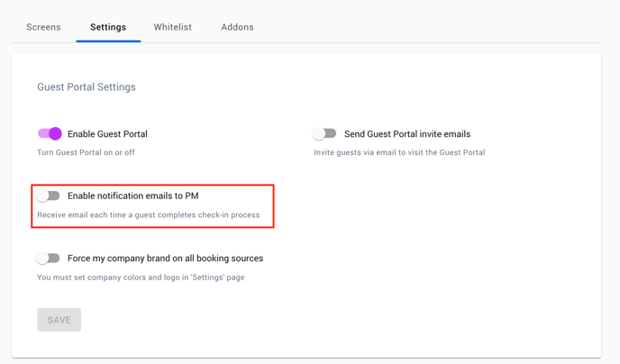Click the greyed-out SAVE button
The width and height of the screenshot is (620, 364).
(59, 320)
